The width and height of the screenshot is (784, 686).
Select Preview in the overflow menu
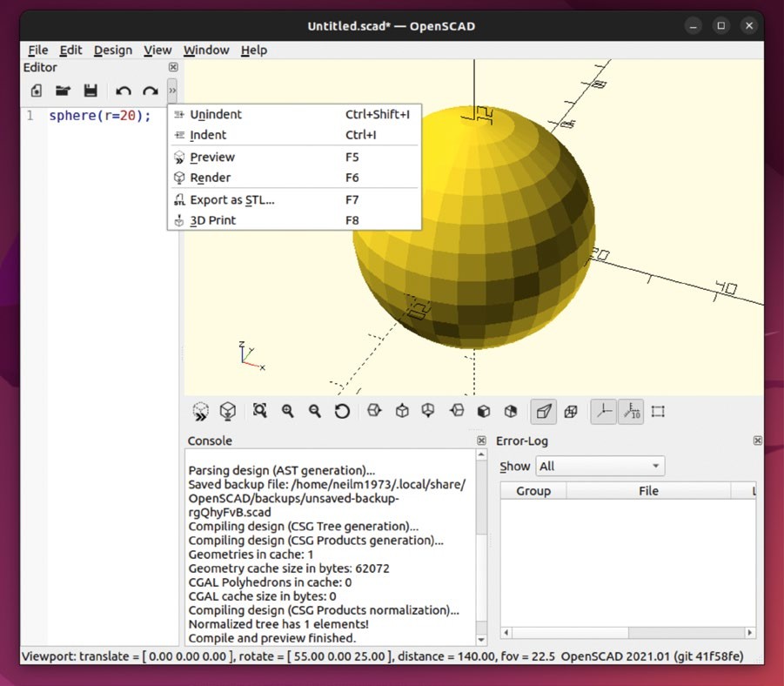coord(294,157)
